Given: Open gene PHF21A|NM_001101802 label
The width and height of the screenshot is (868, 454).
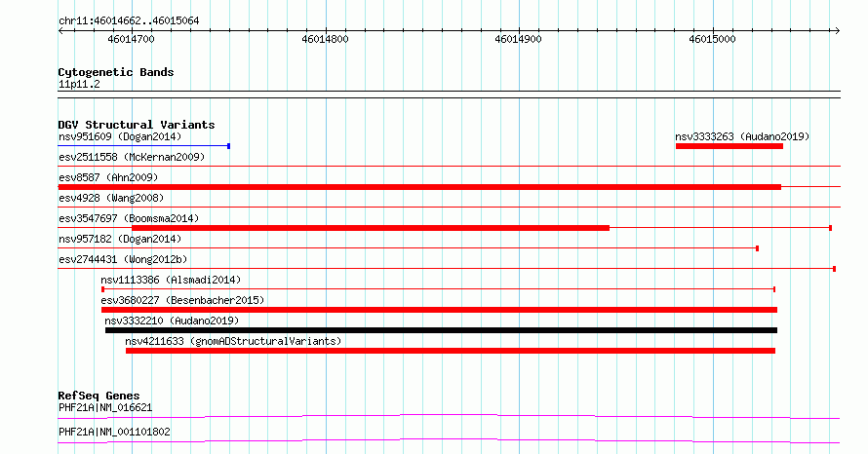Looking at the screenshot, I should pos(114,432).
